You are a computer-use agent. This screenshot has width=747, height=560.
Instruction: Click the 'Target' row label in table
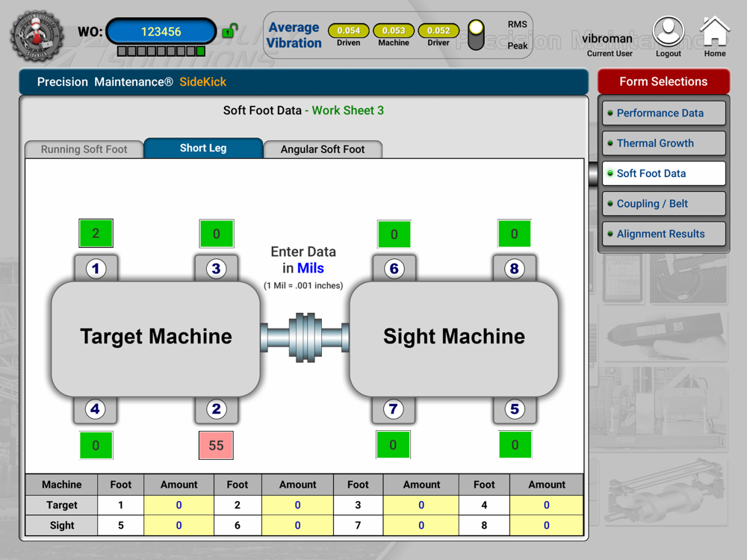[x=61, y=505]
